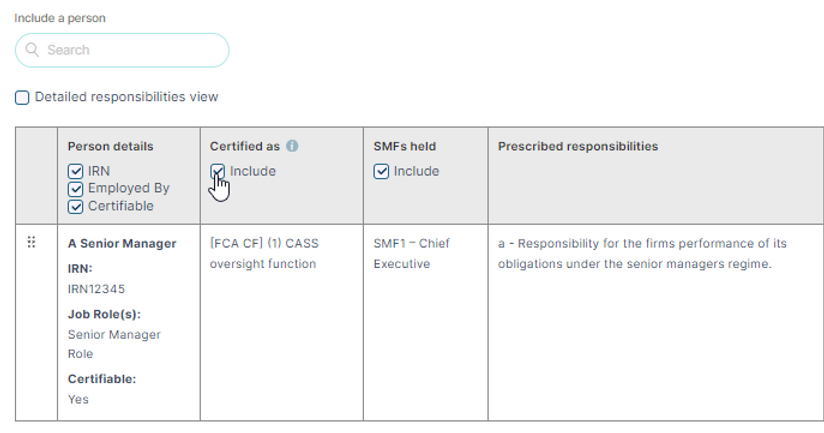
Task: Click the SMF1 – Chief Executive cell
Action: point(411,253)
